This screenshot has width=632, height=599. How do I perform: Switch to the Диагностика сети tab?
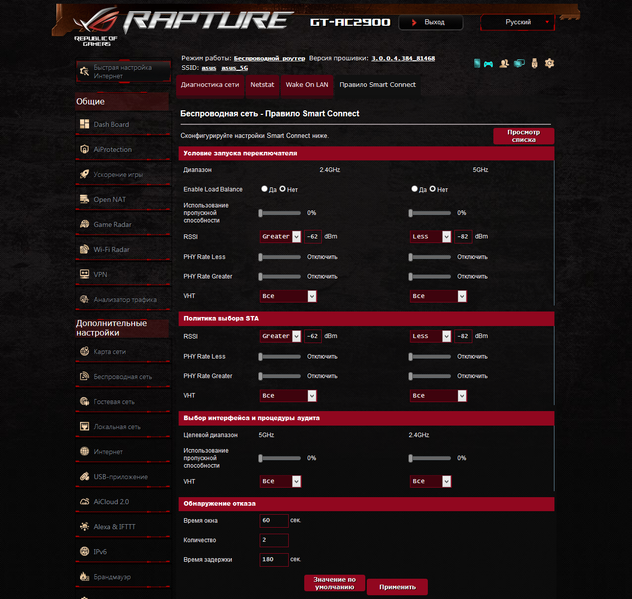[210, 85]
